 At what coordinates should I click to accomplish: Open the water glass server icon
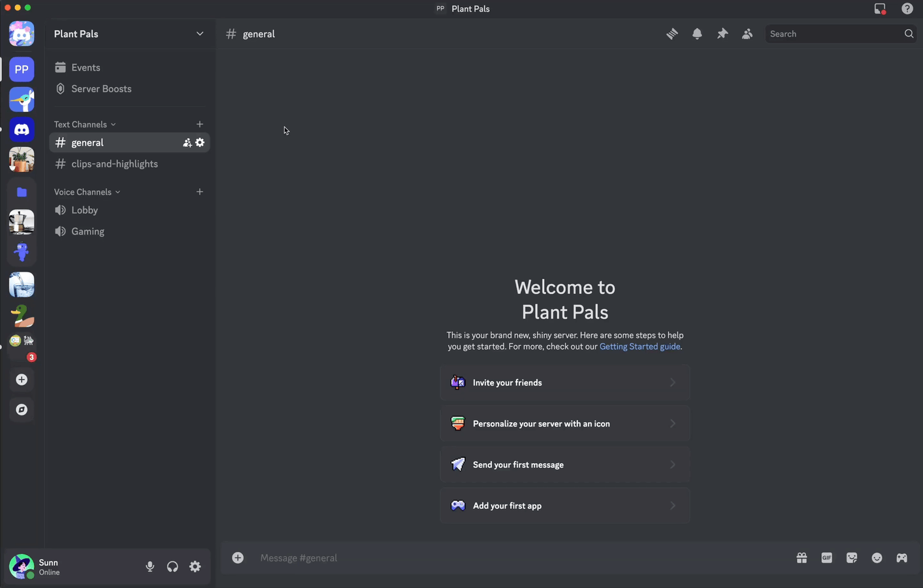coord(22,285)
